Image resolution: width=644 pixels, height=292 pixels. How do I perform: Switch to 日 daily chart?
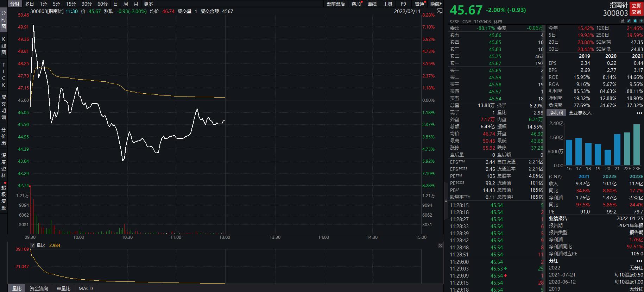pos(115,4)
